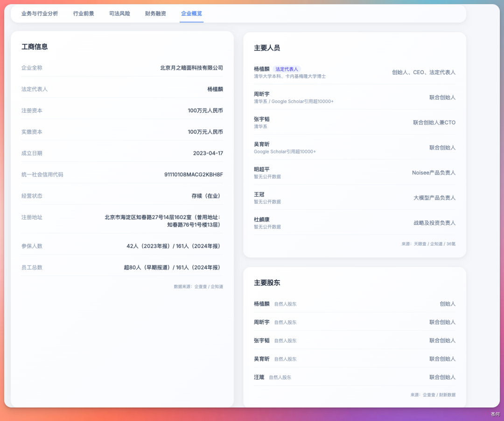Select the 司法风险 tab
This screenshot has height=421, width=504.
119,14
